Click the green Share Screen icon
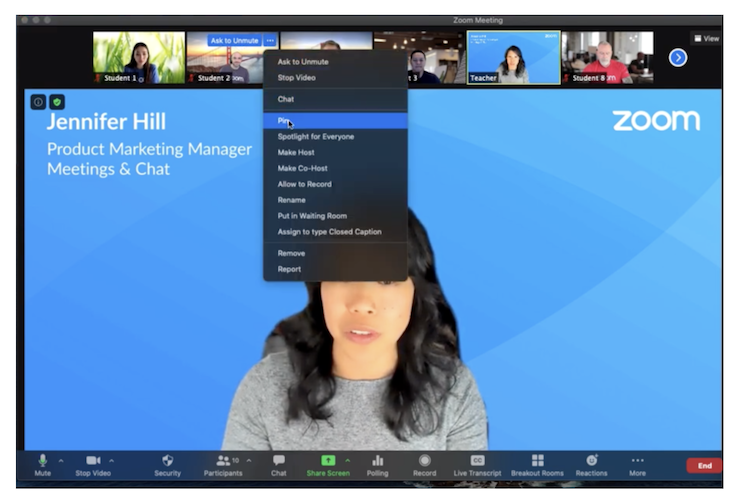The width and height of the screenshot is (737, 501). point(328,461)
